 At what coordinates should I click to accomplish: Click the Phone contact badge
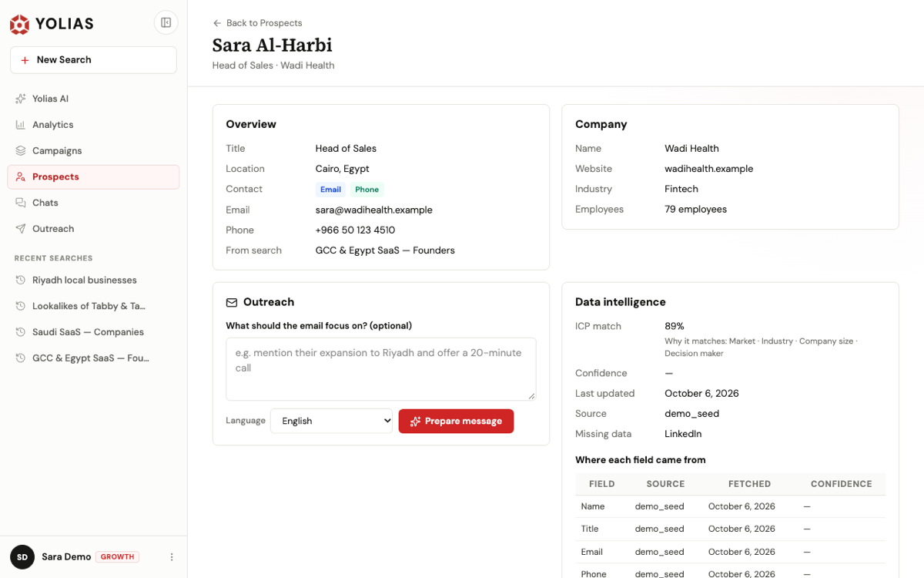[367, 190]
